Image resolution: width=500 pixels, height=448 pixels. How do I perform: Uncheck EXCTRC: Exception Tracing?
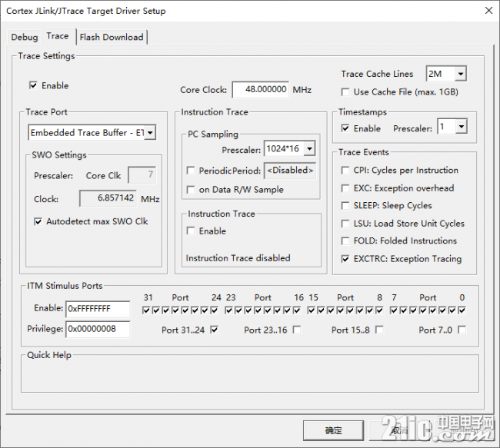point(345,259)
